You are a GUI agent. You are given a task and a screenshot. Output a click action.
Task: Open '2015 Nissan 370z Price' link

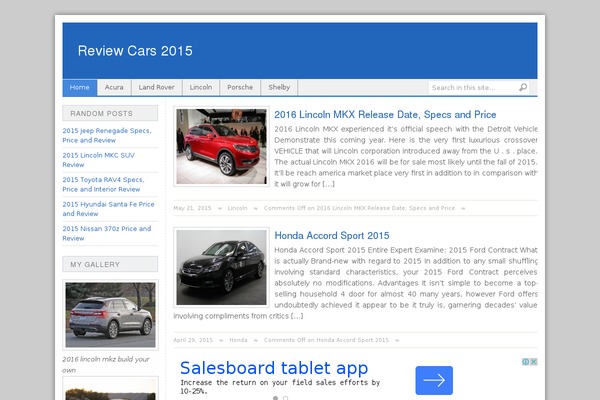tap(107, 233)
